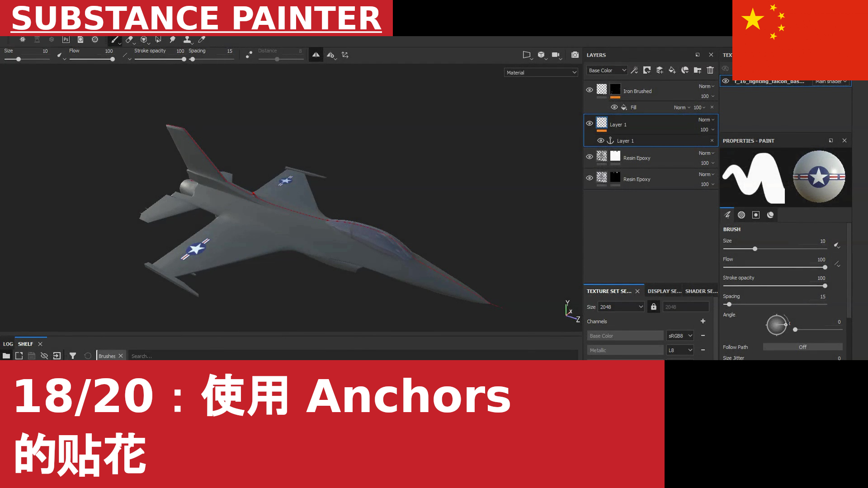Hide the upper Resin Epoxy layer
The width and height of the screenshot is (868, 488).
(590, 157)
